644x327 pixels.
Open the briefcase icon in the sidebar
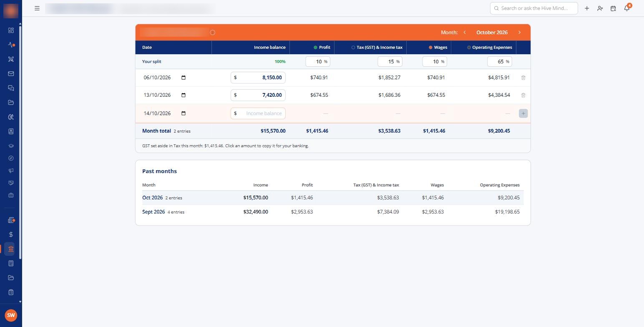point(11,195)
